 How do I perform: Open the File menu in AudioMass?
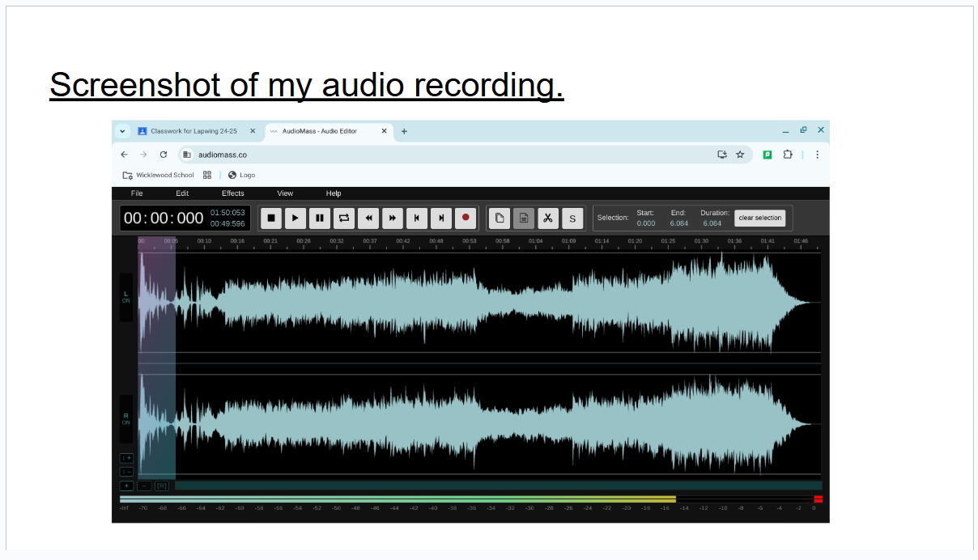pos(137,193)
